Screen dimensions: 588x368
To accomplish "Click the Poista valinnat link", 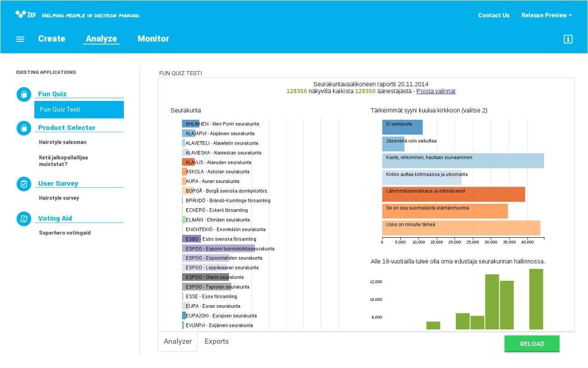I will pos(436,91).
